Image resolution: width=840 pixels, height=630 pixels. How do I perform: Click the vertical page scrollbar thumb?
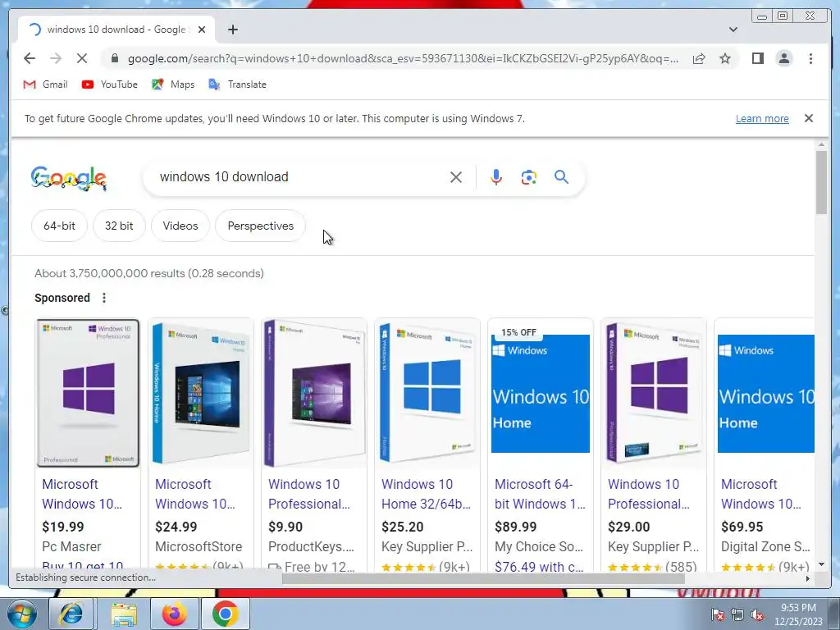point(821,183)
